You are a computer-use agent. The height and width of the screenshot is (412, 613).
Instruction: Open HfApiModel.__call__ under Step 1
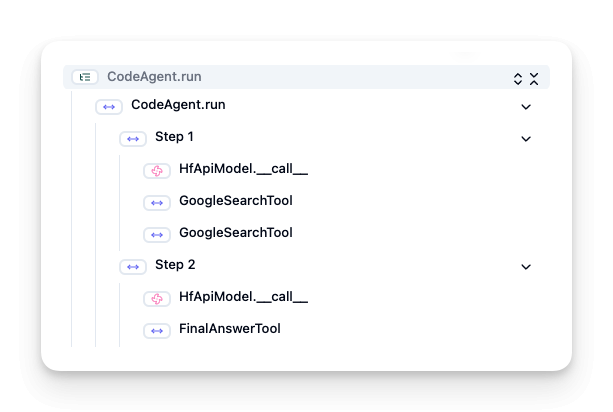(244, 169)
